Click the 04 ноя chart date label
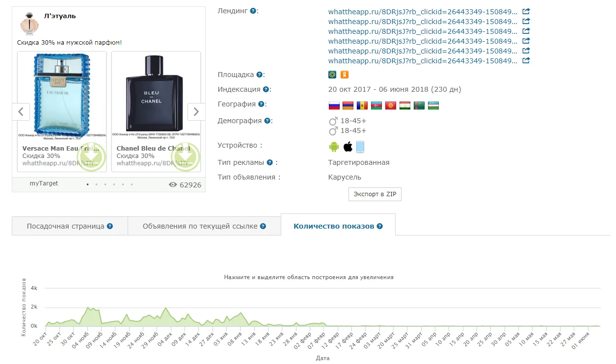The height and width of the screenshot is (364, 616). (x=81, y=340)
